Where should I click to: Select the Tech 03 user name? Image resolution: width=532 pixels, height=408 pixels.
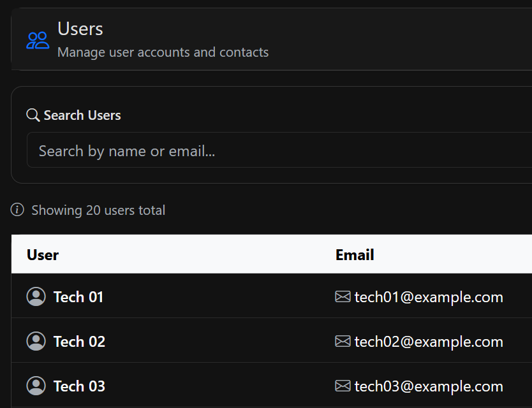point(79,386)
